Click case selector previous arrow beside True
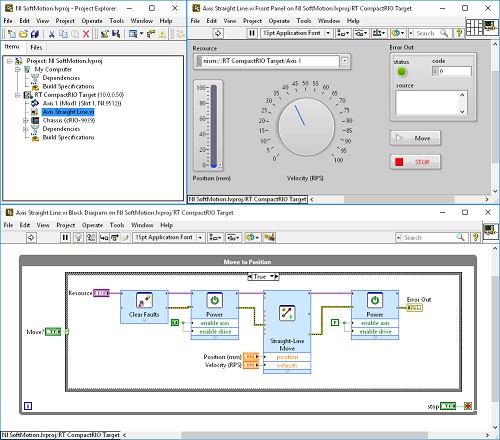This screenshot has width=500, height=440. (x=250, y=276)
